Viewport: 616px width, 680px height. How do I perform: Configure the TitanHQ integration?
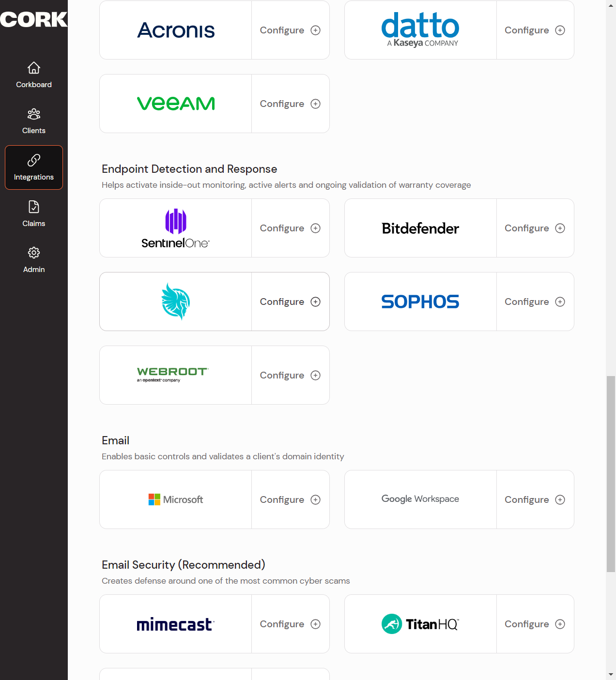tap(535, 624)
